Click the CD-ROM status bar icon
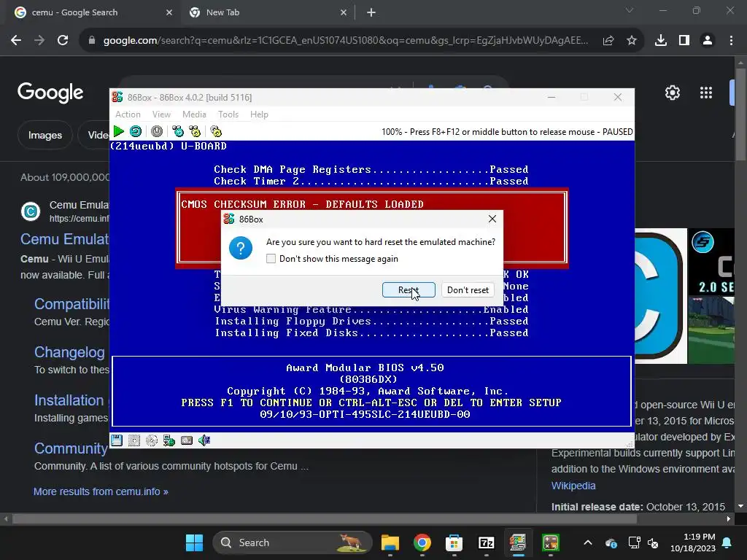Viewport: 747px width, 560px height. pyautogui.click(x=152, y=440)
